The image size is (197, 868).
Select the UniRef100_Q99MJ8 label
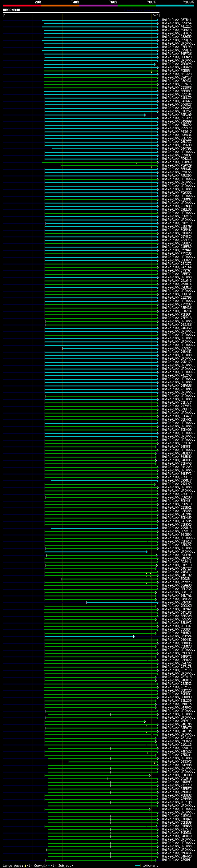[177, 528]
